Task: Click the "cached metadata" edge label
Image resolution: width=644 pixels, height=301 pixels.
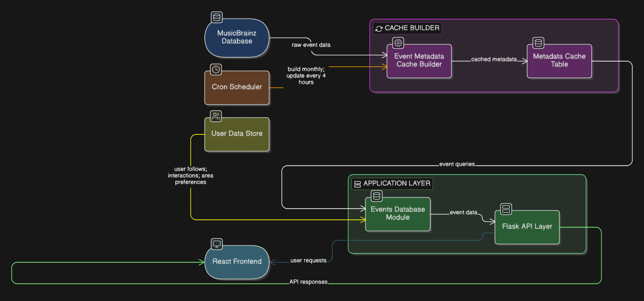Action: point(494,59)
